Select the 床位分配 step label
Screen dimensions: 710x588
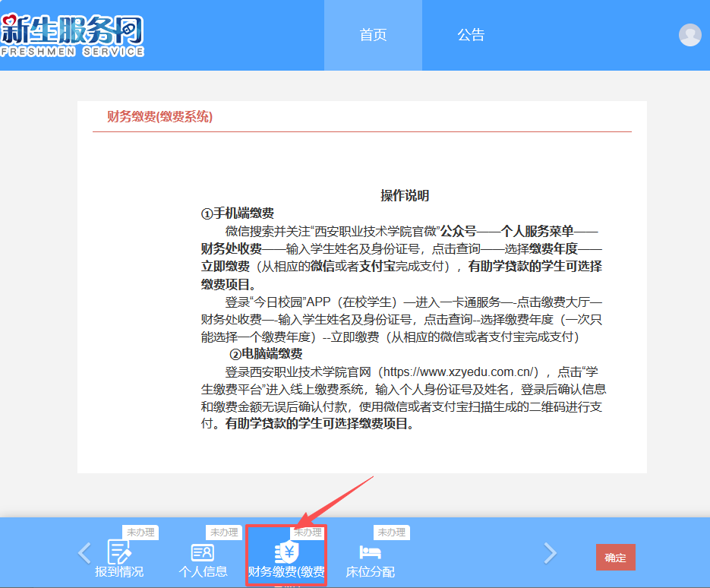point(370,572)
